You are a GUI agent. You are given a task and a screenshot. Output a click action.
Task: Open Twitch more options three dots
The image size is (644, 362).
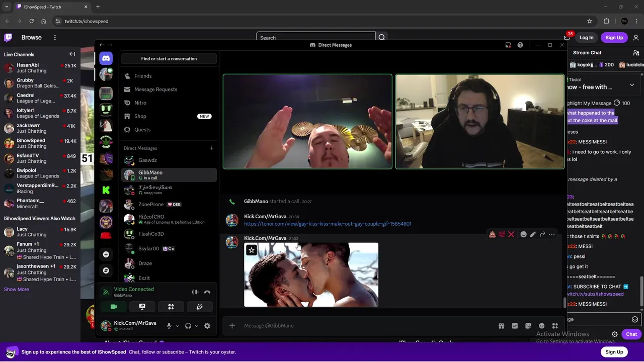click(x=55, y=38)
